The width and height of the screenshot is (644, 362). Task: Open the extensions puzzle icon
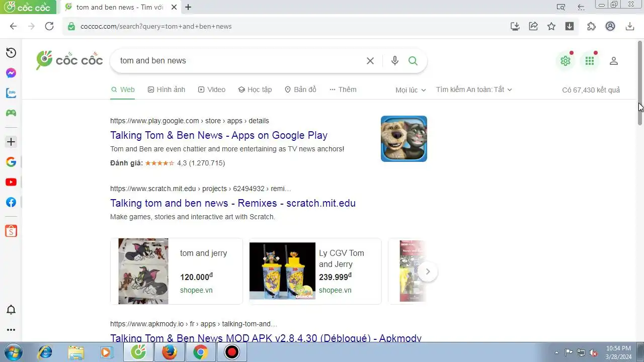(x=591, y=26)
